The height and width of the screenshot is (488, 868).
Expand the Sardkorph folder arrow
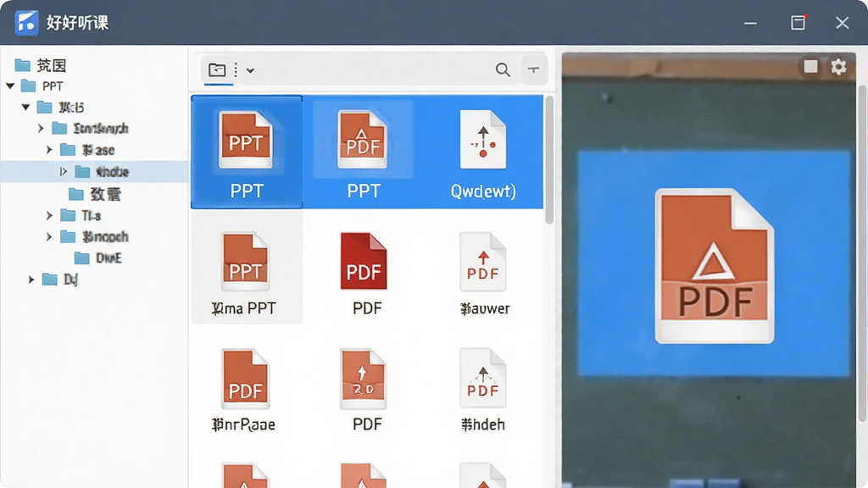click(41, 129)
